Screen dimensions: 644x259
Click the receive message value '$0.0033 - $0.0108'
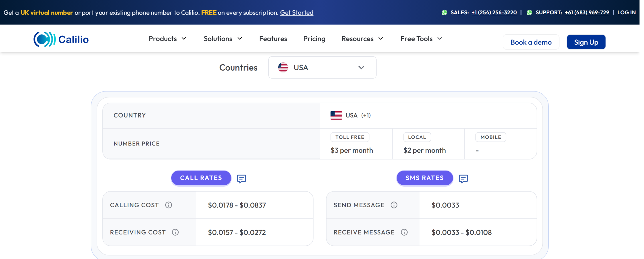(x=461, y=232)
